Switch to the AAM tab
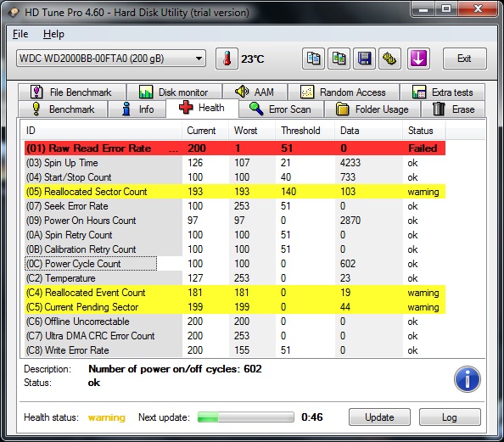Image resolution: width=504 pixels, height=442 pixels. pos(255,92)
